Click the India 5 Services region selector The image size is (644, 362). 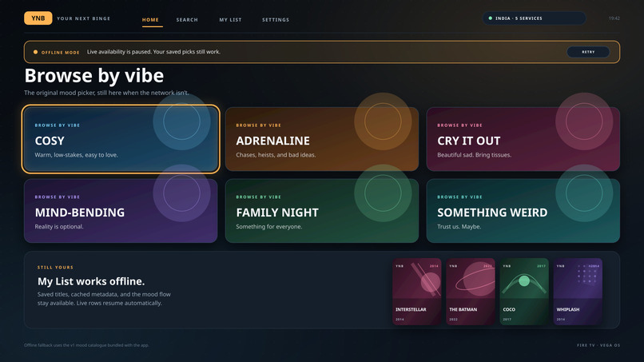(534, 18)
